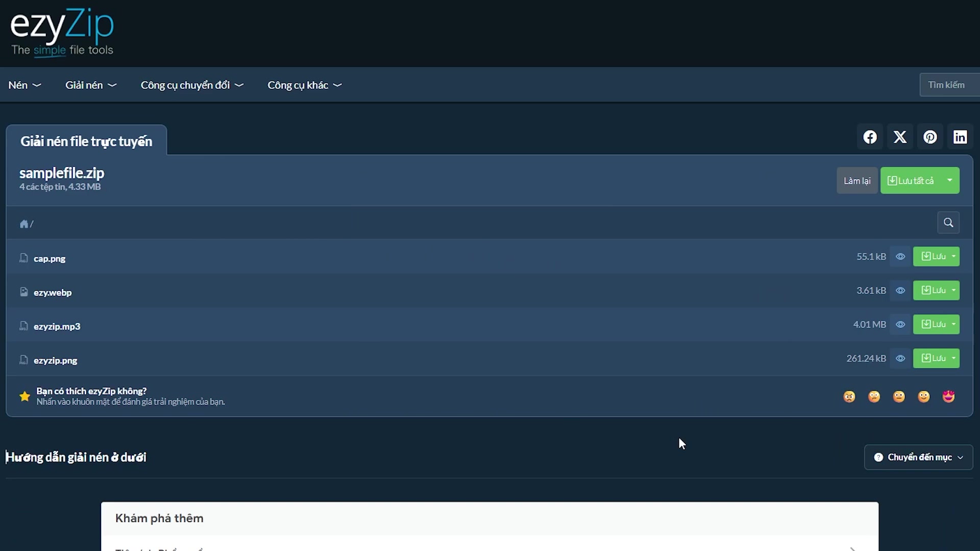Select the ezyzip.mp3 file name
Screen dimensions: 980x551
[57, 327]
